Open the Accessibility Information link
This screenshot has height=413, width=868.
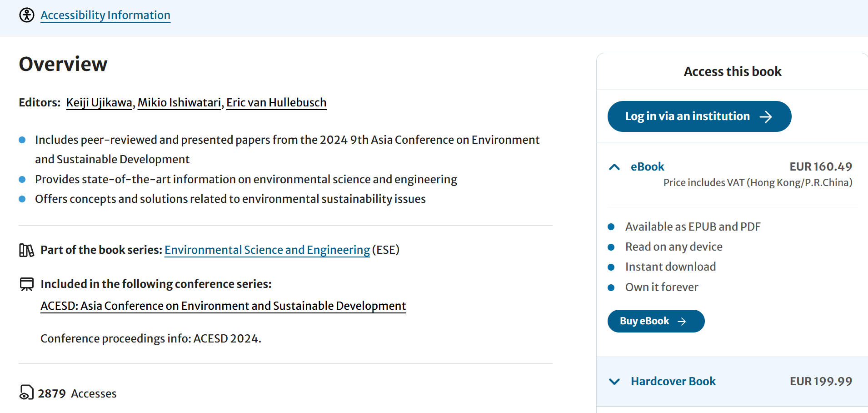tap(105, 15)
